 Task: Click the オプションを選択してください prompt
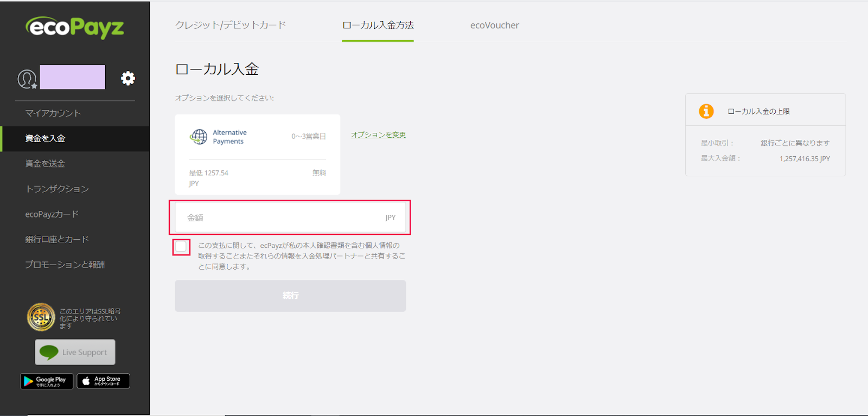[x=225, y=98]
